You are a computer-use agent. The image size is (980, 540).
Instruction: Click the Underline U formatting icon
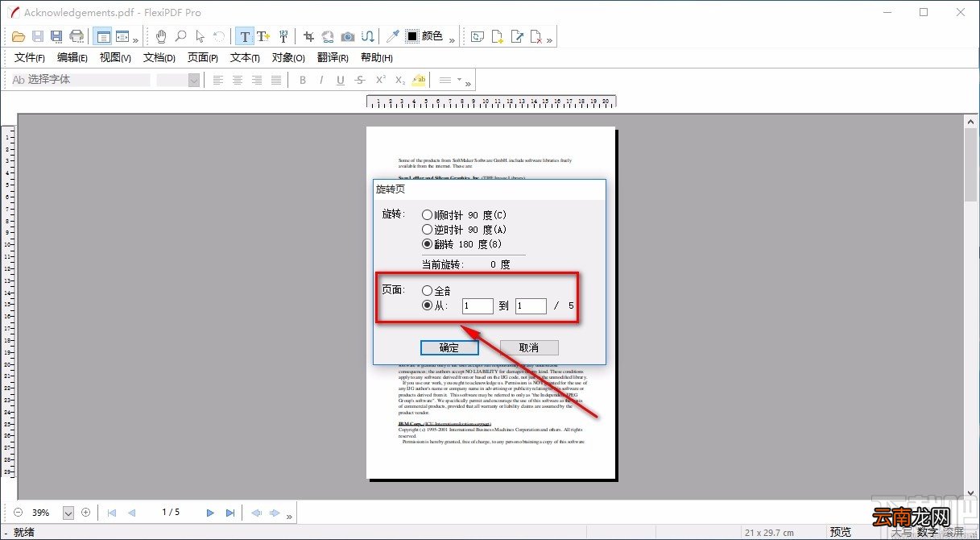point(341,80)
